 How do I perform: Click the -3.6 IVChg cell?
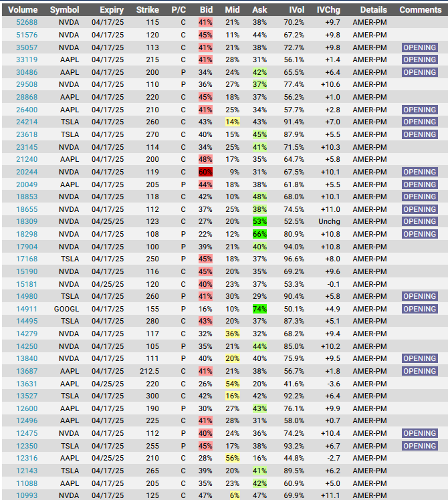coord(334,384)
